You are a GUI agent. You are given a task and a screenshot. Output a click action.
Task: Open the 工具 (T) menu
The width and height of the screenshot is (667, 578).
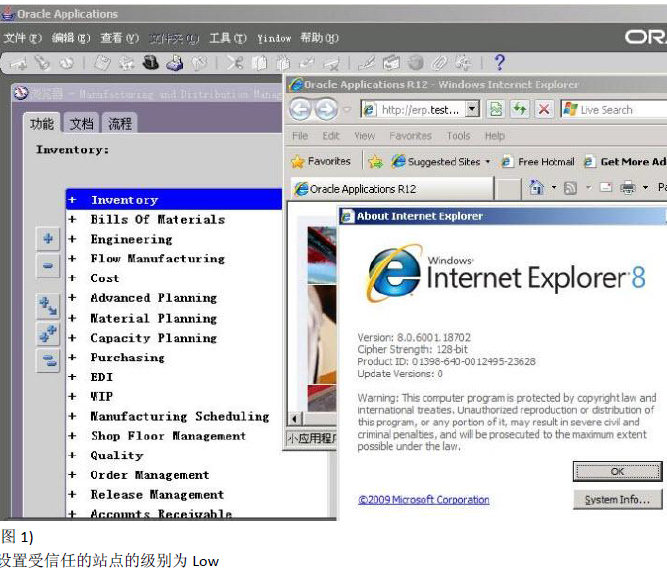tap(228, 38)
